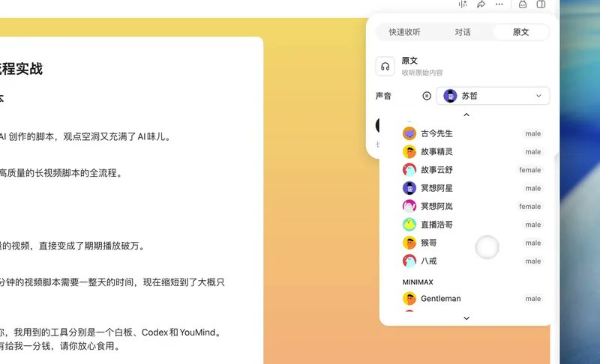Click the down chevron in voice list
Image resolution: width=600 pixels, height=364 pixels.
(466, 318)
